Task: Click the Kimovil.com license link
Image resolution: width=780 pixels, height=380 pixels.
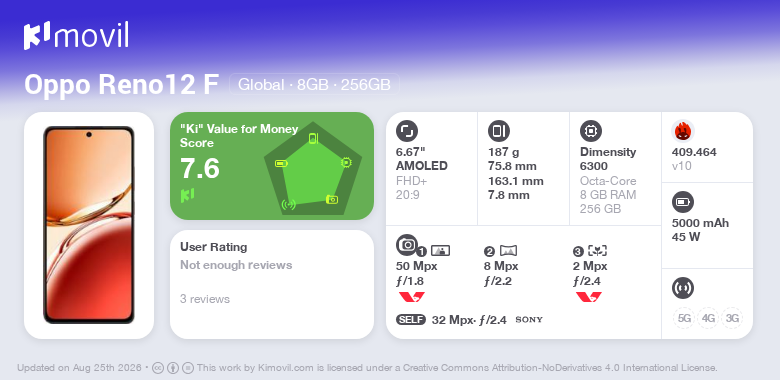Action: point(286,368)
